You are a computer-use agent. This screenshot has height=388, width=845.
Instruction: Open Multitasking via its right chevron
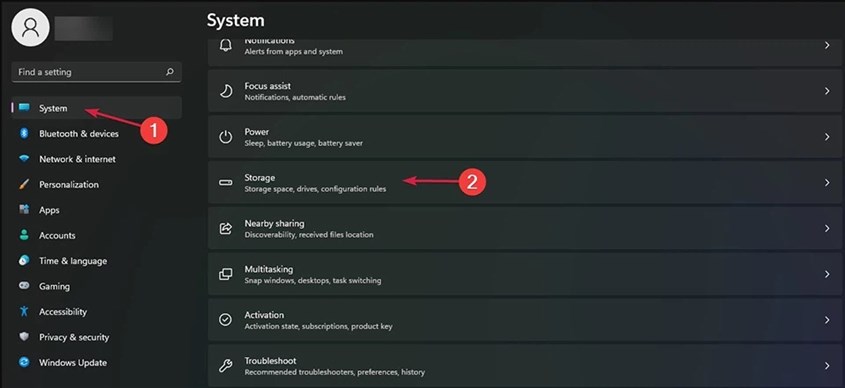click(x=827, y=274)
